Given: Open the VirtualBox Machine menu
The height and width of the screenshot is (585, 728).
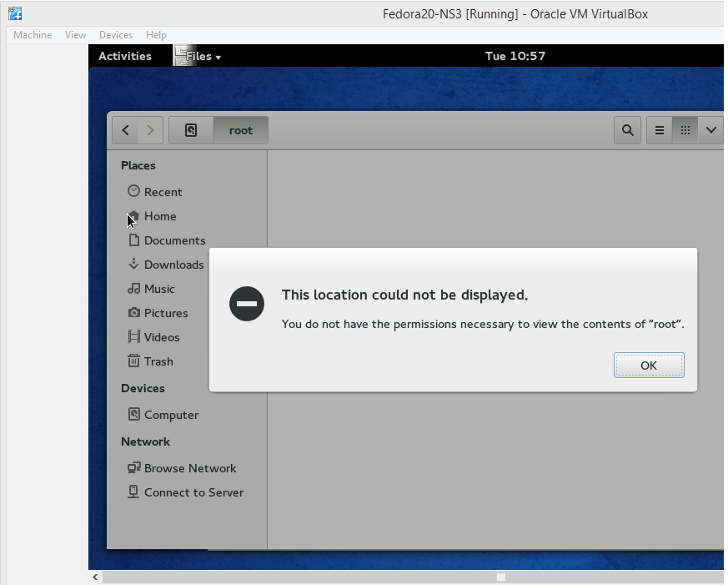Looking at the screenshot, I should click(33, 35).
